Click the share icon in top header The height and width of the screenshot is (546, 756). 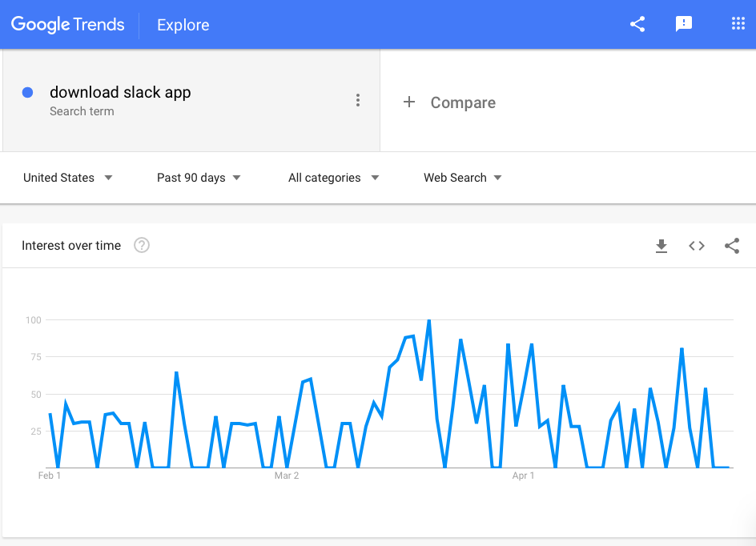point(637,24)
